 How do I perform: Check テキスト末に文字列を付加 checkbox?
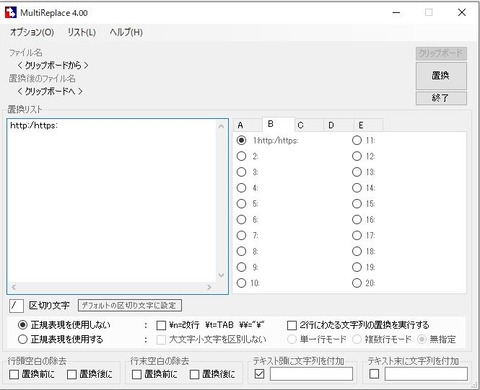pos(374,374)
